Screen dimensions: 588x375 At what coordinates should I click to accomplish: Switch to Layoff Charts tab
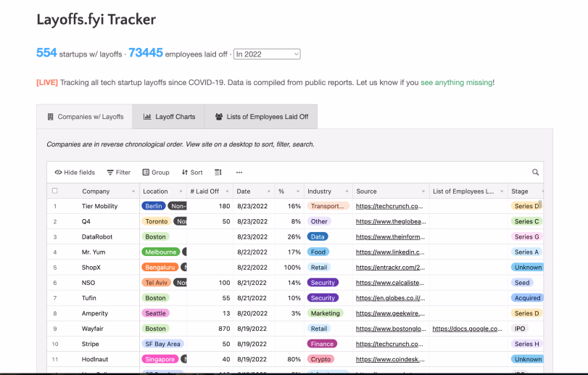(x=168, y=117)
